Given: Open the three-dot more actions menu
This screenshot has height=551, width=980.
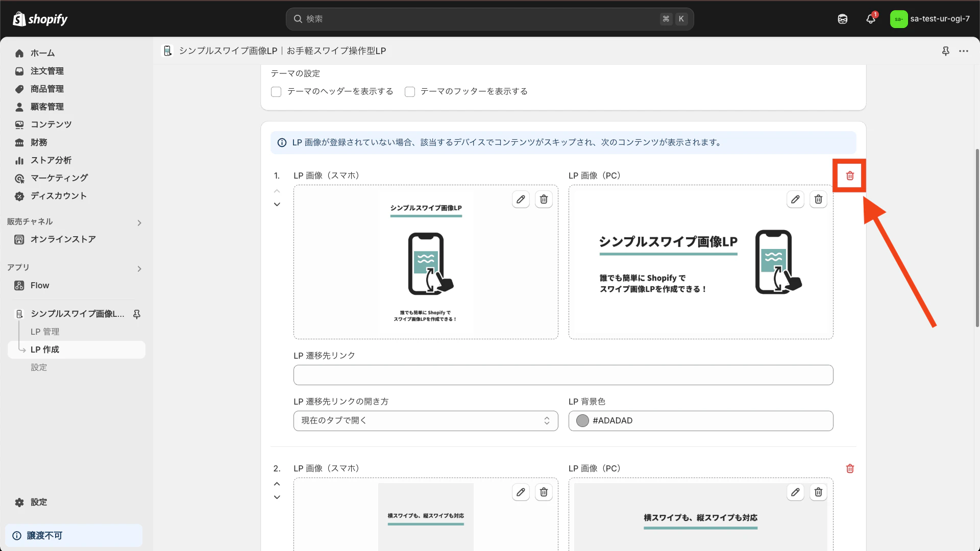Looking at the screenshot, I should [964, 51].
